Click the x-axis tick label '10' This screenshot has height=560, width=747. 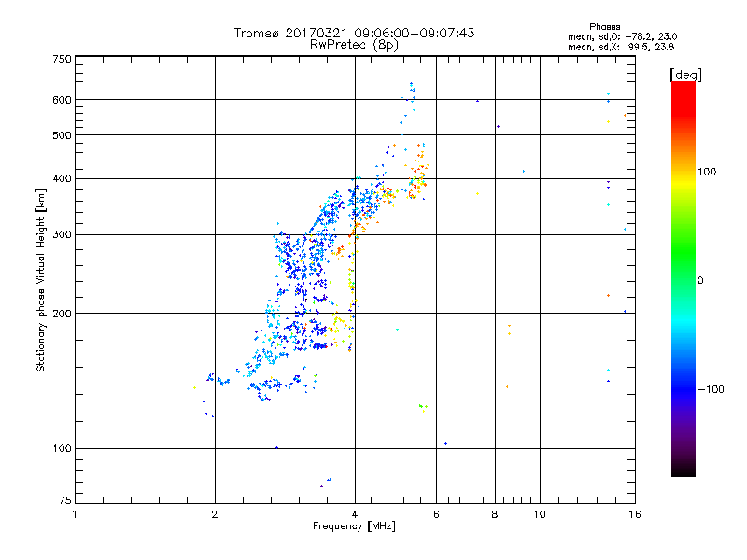540,514
